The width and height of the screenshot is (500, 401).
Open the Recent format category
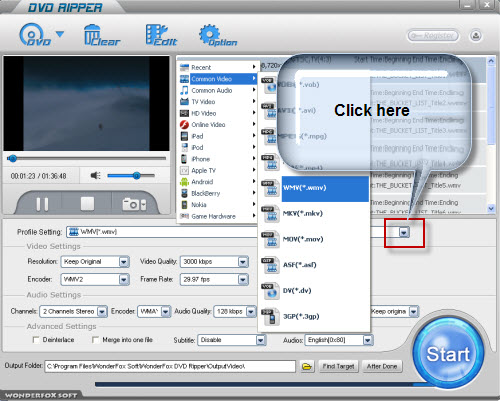pyautogui.click(x=218, y=67)
